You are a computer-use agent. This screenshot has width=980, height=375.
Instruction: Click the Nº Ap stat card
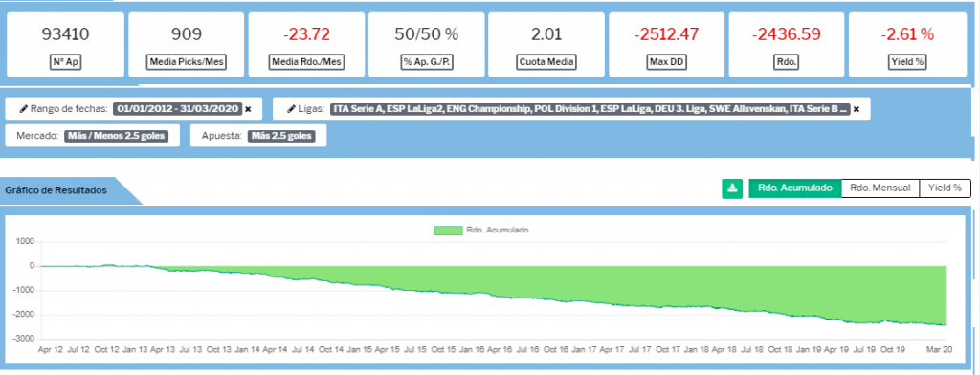(x=65, y=44)
